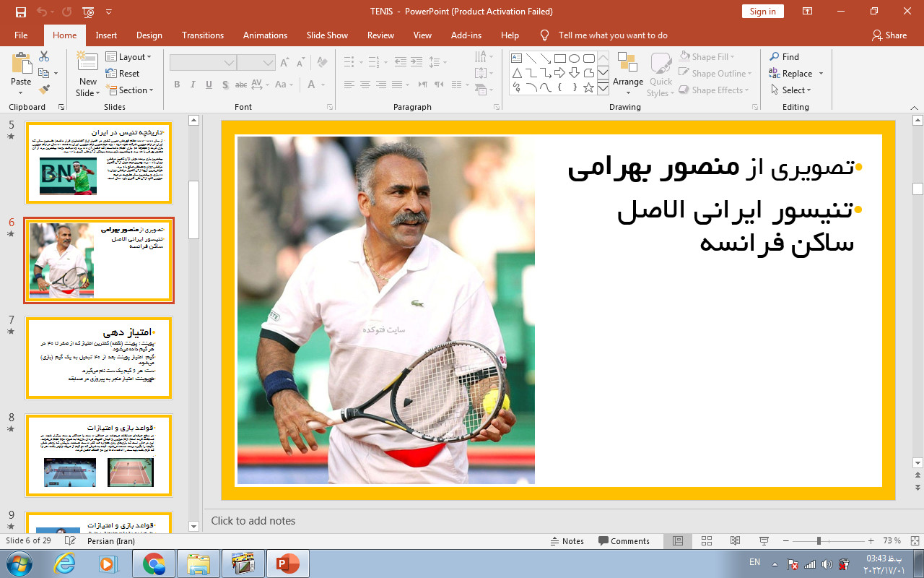Open the Animations tab

tap(265, 35)
